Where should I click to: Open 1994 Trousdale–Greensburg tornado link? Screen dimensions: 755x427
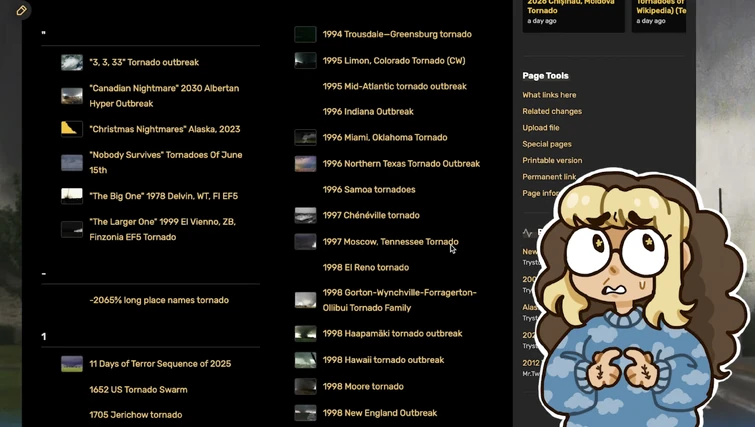[x=397, y=34]
